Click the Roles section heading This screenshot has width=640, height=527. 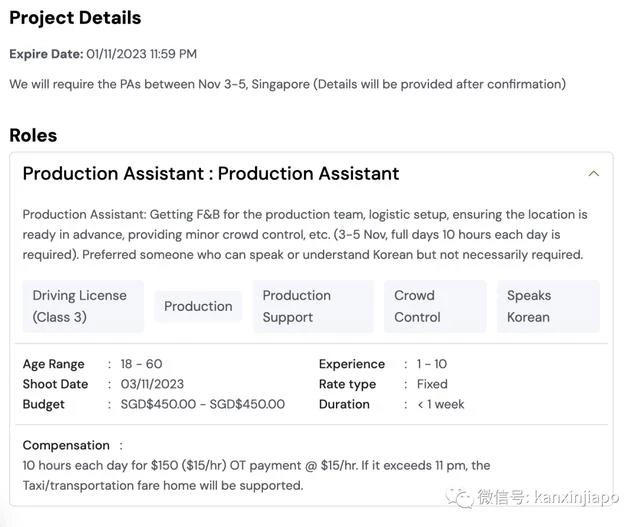(x=33, y=136)
